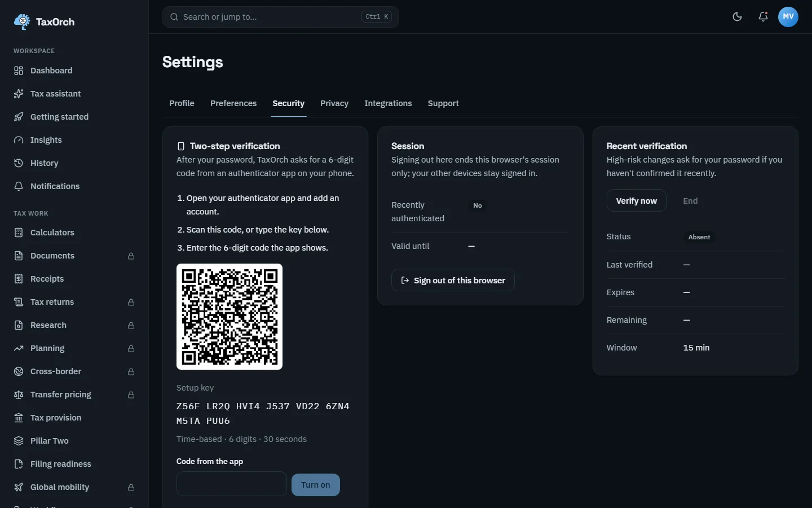Click the Ctrl K shortcut hint
Image resolution: width=812 pixels, height=508 pixels.
[377, 17]
